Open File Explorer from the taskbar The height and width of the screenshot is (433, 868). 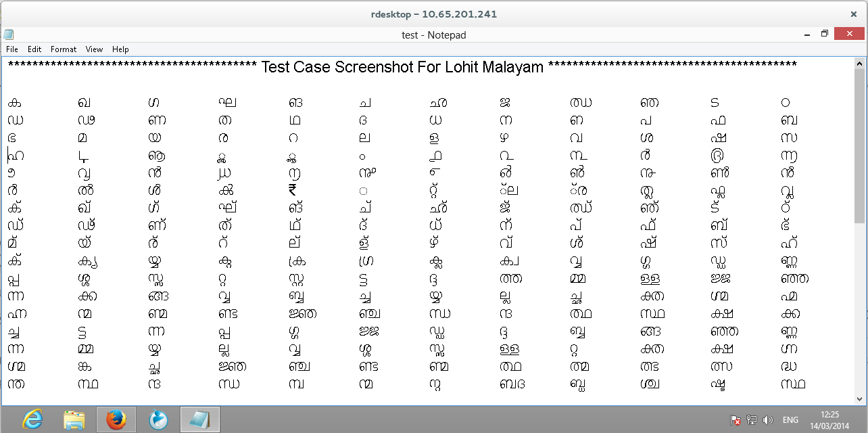74,420
